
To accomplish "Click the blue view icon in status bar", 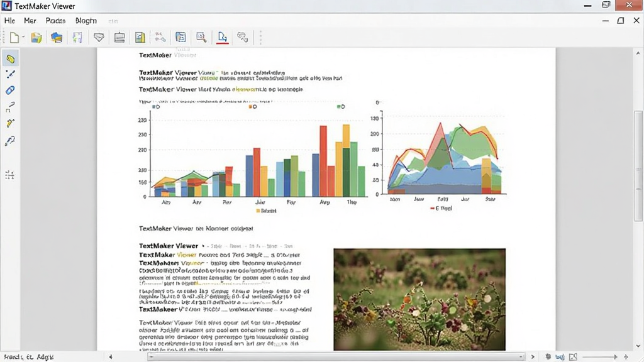I will 560,357.
